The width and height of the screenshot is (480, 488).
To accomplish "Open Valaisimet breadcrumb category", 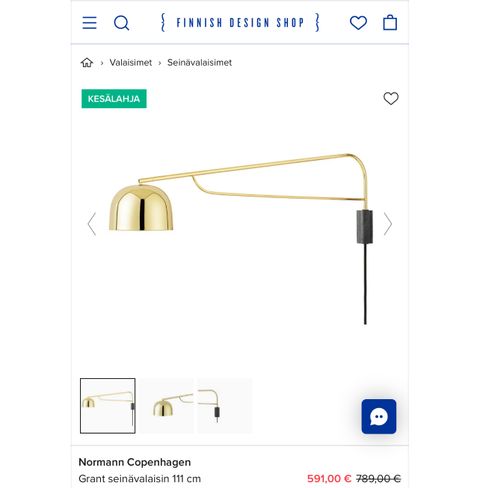I will coord(131,62).
